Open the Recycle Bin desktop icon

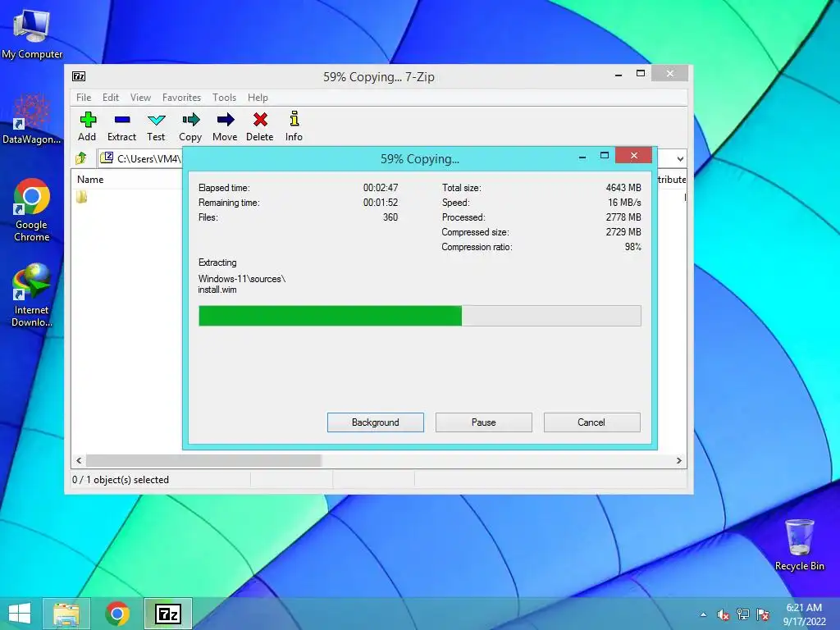799,545
